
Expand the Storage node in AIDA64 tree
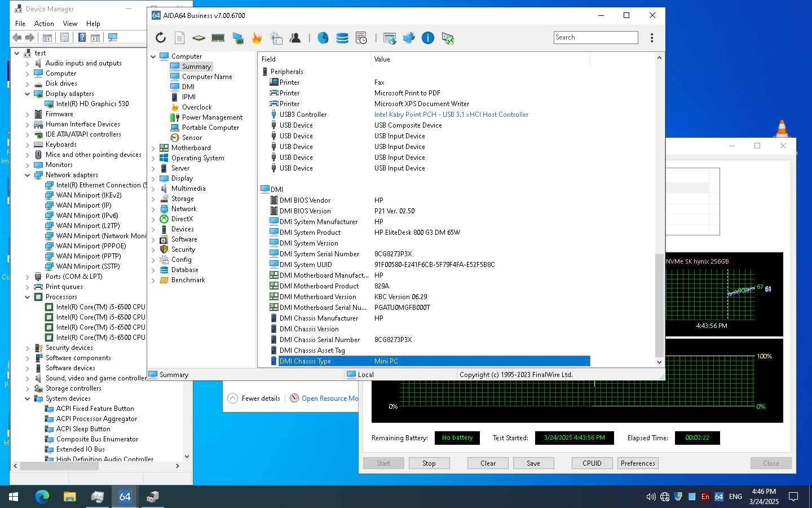click(153, 199)
